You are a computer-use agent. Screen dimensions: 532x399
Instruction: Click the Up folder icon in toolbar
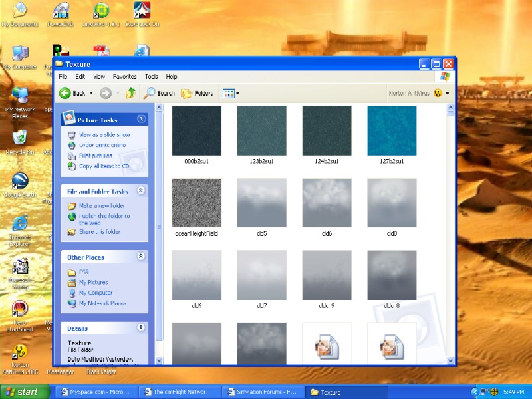tap(130, 93)
